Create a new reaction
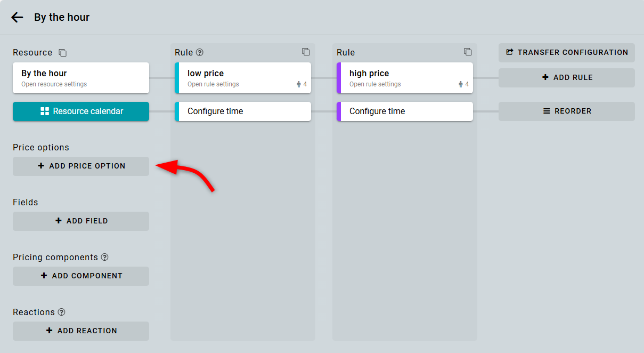644x353 pixels. tap(81, 331)
